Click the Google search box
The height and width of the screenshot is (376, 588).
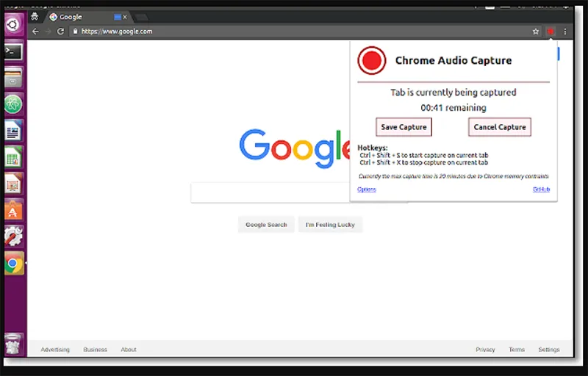[270, 192]
